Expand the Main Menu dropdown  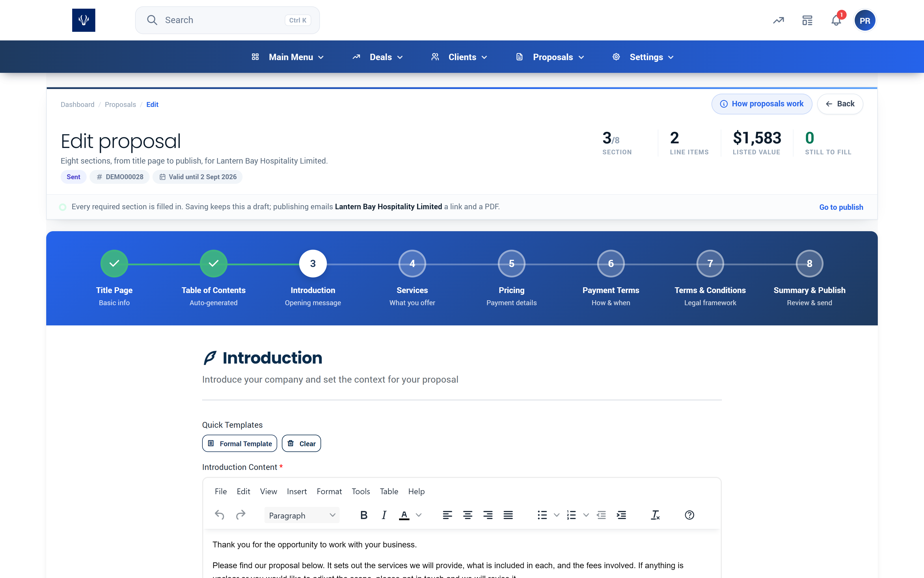click(x=288, y=57)
